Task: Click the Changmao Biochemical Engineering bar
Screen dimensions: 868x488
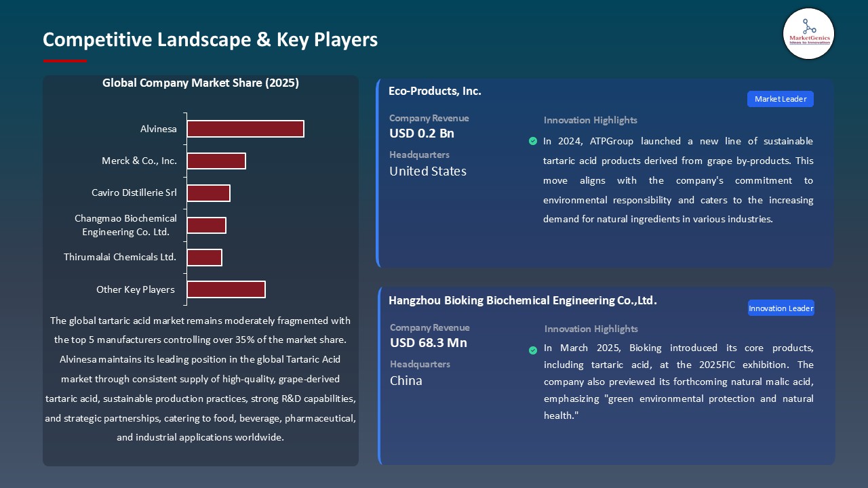Action: point(207,224)
